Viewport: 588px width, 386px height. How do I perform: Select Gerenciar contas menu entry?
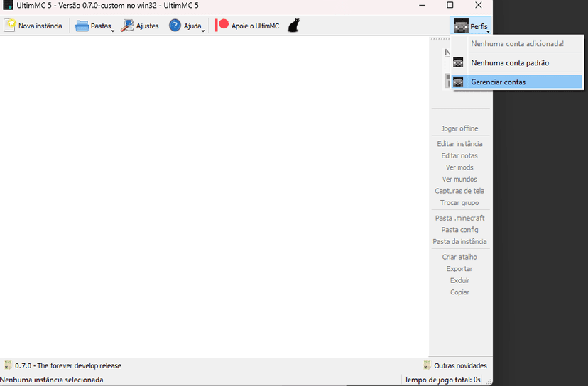498,82
